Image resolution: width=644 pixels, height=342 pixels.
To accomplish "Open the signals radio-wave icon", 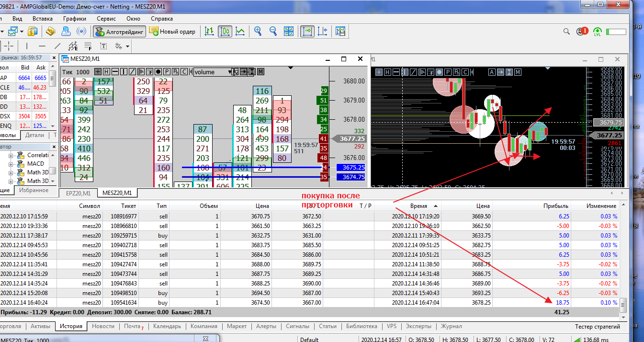I will (81, 31).
